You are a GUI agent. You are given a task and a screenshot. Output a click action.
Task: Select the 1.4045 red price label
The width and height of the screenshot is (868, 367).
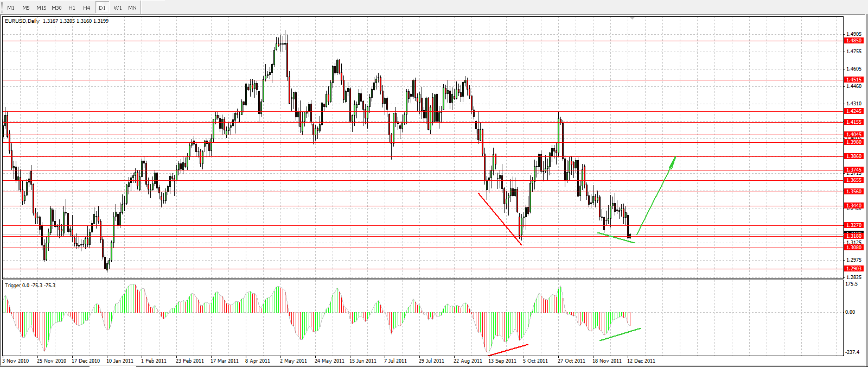tap(854, 135)
